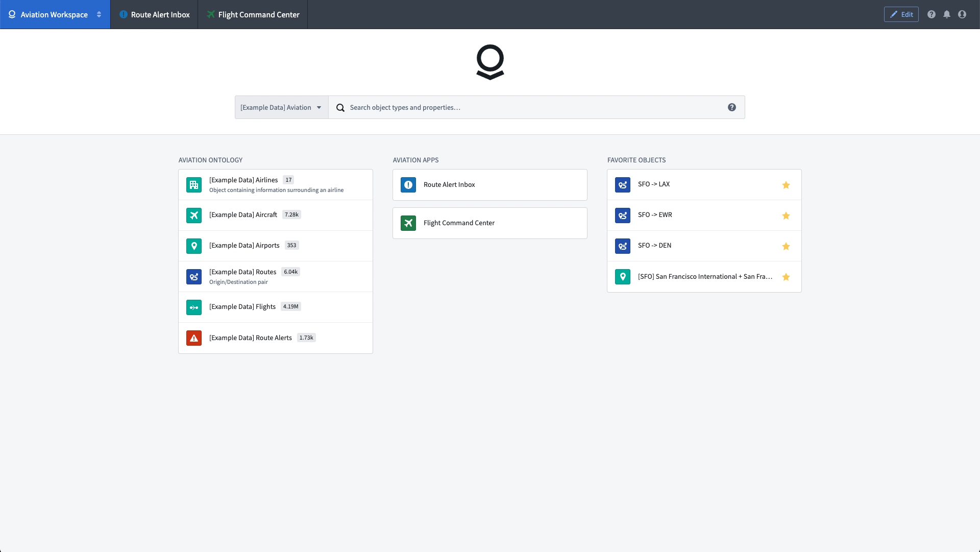Click the notifications bell icon
980x552 pixels.
point(947,13)
